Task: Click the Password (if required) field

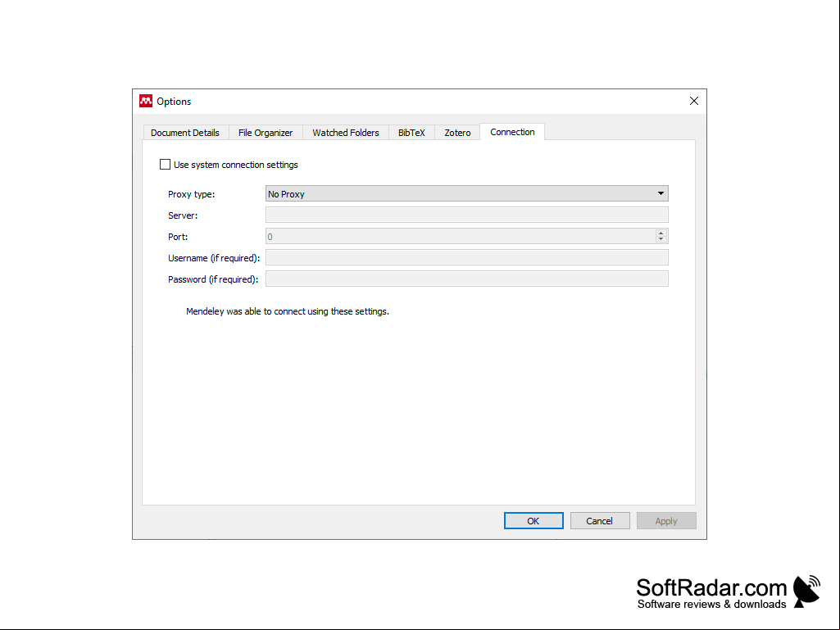Action: tap(466, 279)
